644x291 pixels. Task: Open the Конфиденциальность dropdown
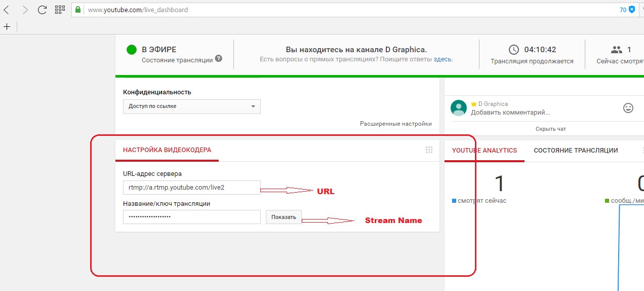point(192,106)
